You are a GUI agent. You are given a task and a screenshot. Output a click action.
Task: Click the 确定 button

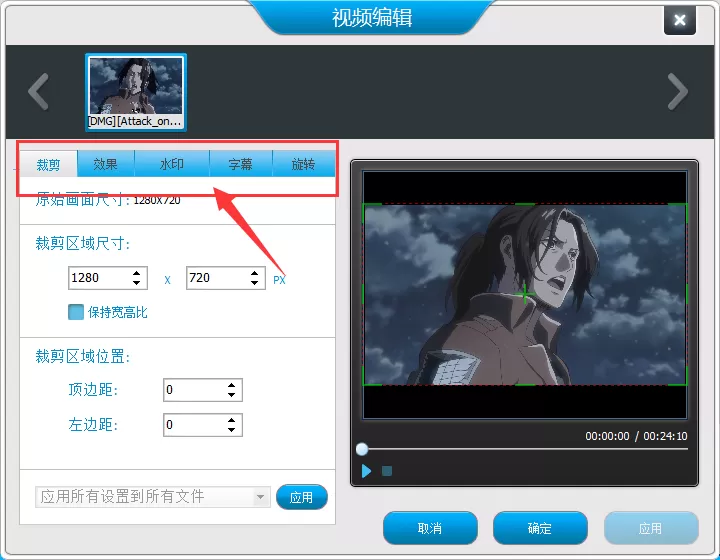coord(540,528)
